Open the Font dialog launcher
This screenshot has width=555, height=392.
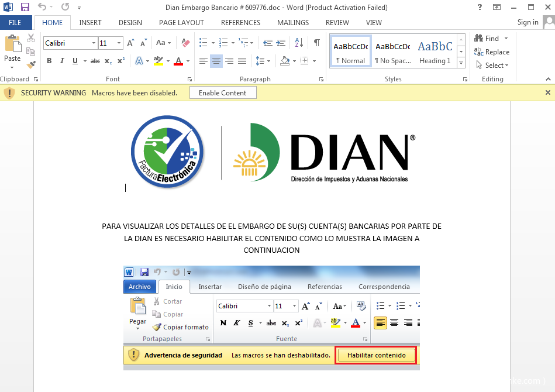(189, 80)
